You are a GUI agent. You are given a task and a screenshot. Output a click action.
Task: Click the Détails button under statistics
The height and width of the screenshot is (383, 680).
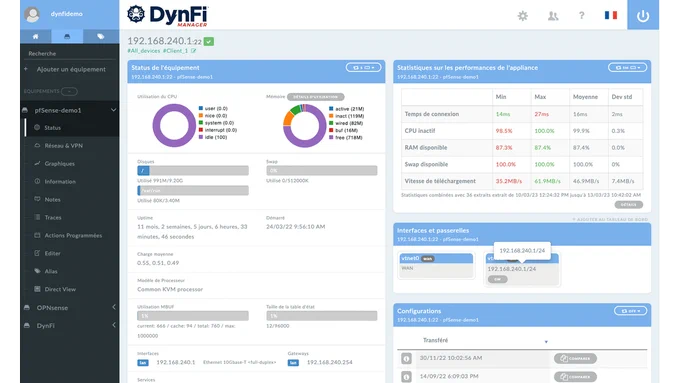(x=628, y=205)
